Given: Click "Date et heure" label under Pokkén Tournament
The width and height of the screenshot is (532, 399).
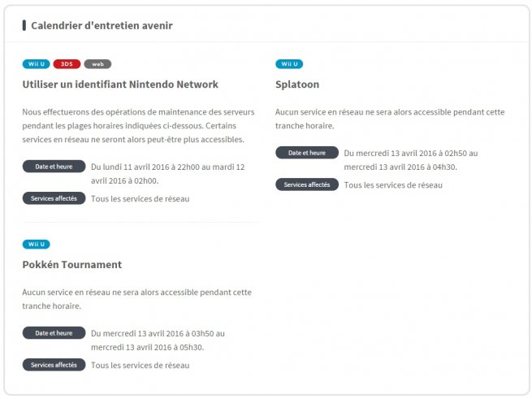Looking at the screenshot, I should [54, 333].
